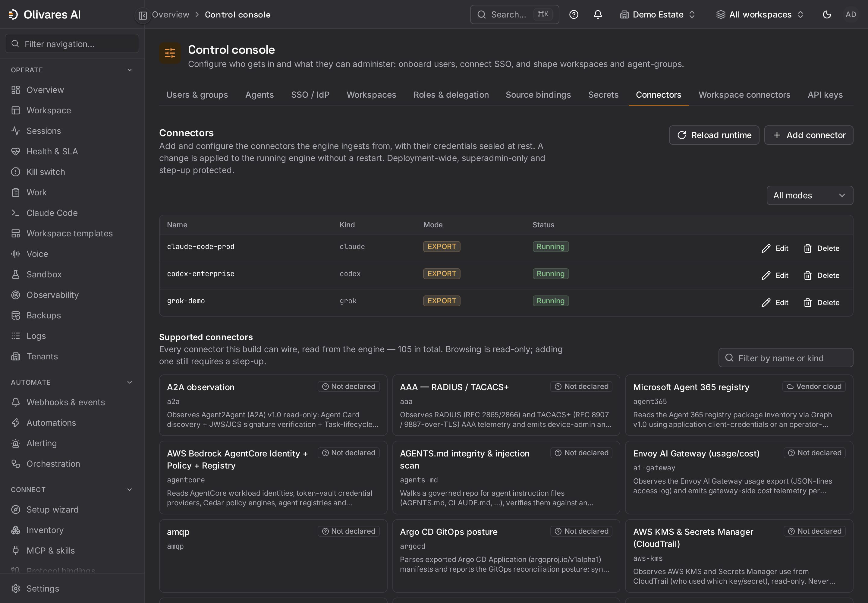Open Health & SLA page
The height and width of the screenshot is (603, 868).
(x=72, y=152)
